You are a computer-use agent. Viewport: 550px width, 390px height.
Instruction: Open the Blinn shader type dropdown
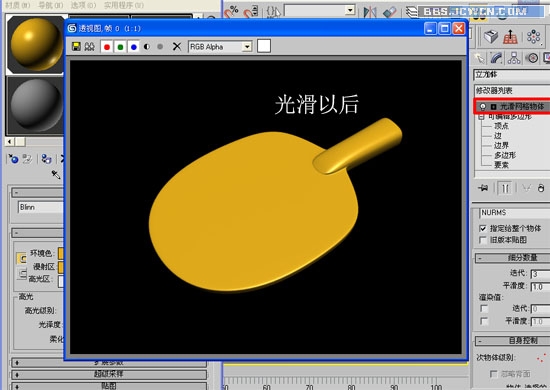tap(41, 207)
